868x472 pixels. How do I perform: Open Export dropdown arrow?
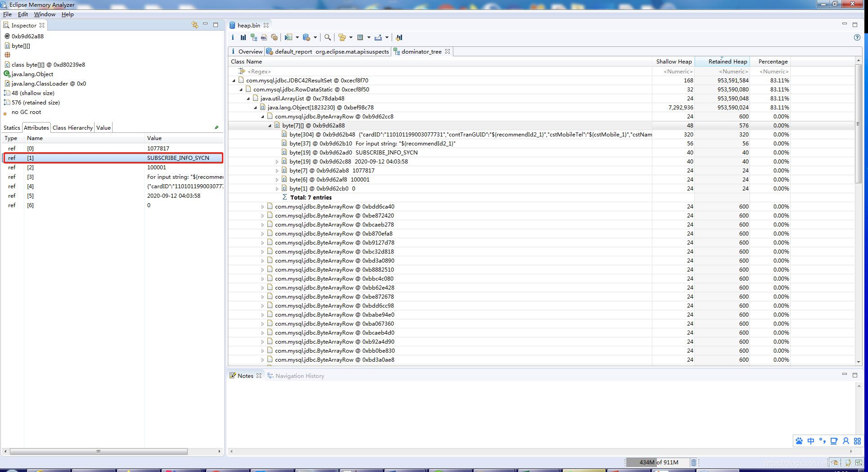tap(387, 37)
